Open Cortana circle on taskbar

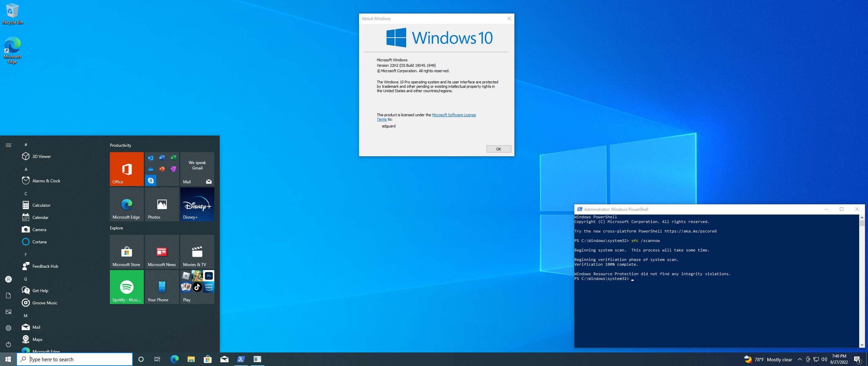point(141,359)
